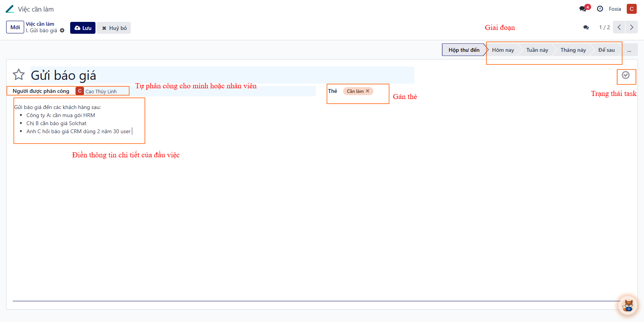Select the Tuần này stage

537,50
